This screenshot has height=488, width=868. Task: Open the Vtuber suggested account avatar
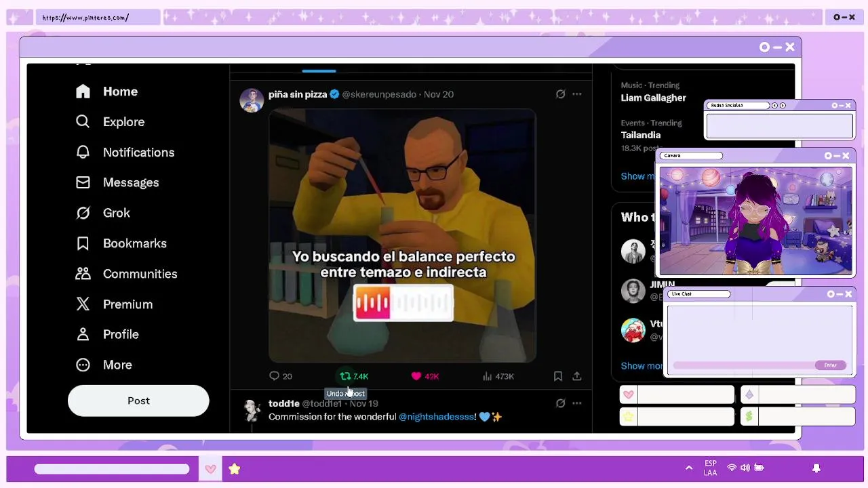pyautogui.click(x=633, y=330)
